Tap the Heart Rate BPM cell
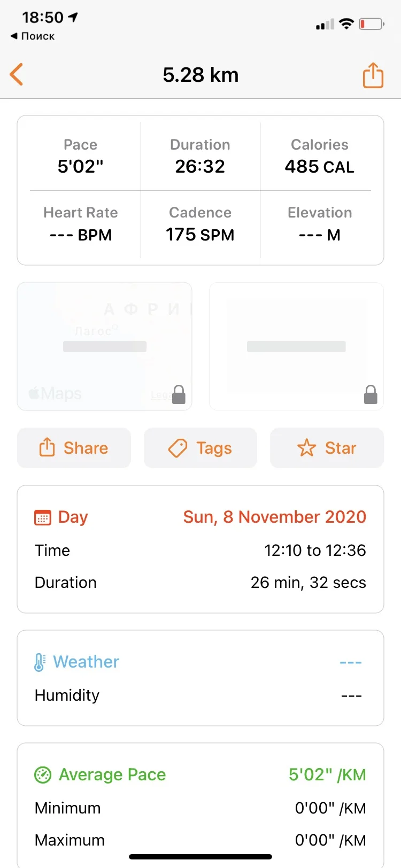 80,224
